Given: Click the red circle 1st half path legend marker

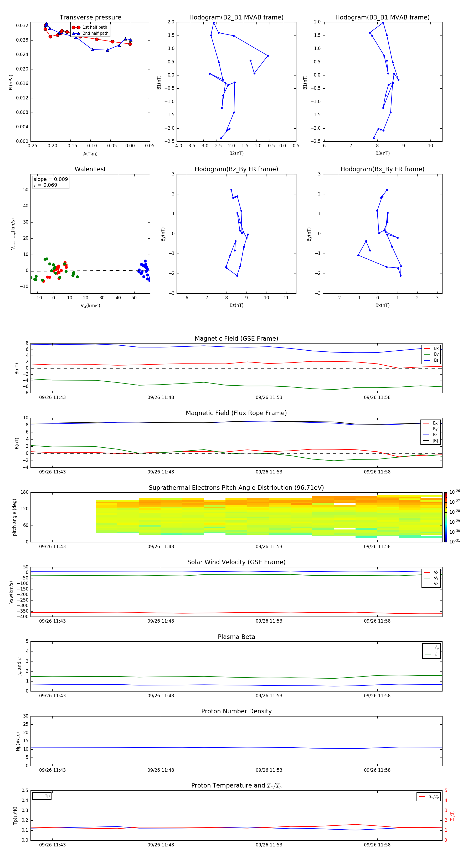Looking at the screenshot, I should pos(76,27).
